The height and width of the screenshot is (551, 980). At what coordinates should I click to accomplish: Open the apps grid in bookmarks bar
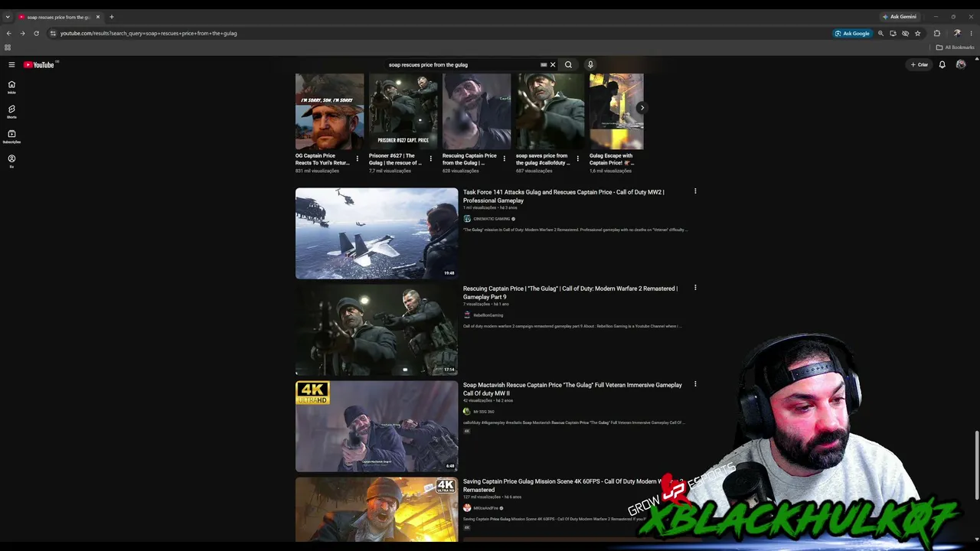coord(8,47)
